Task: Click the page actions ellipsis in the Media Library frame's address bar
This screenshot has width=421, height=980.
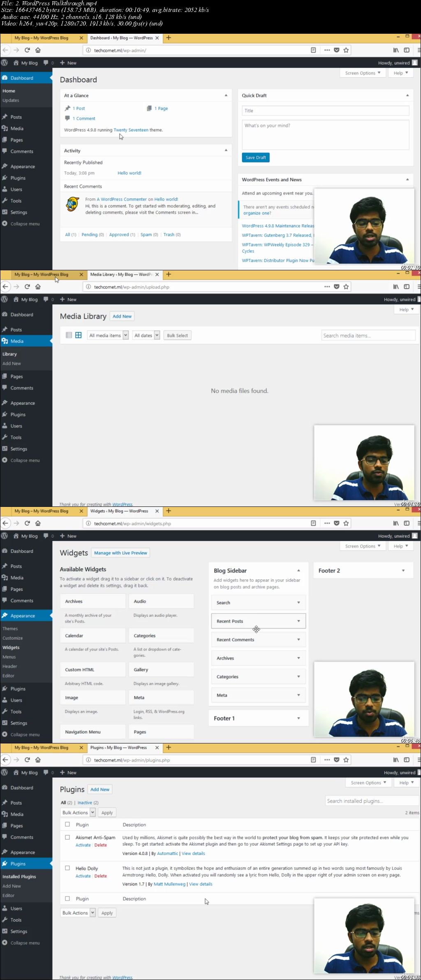Action: tap(327, 287)
